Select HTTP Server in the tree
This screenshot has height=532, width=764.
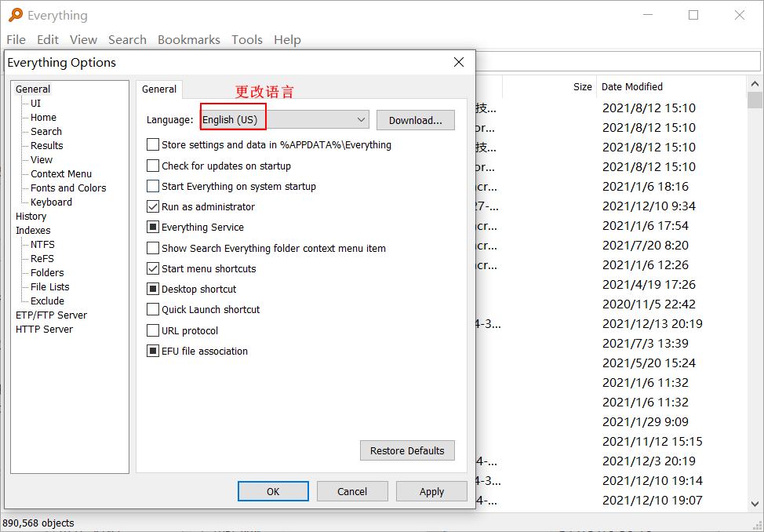(x=45, y=329)
